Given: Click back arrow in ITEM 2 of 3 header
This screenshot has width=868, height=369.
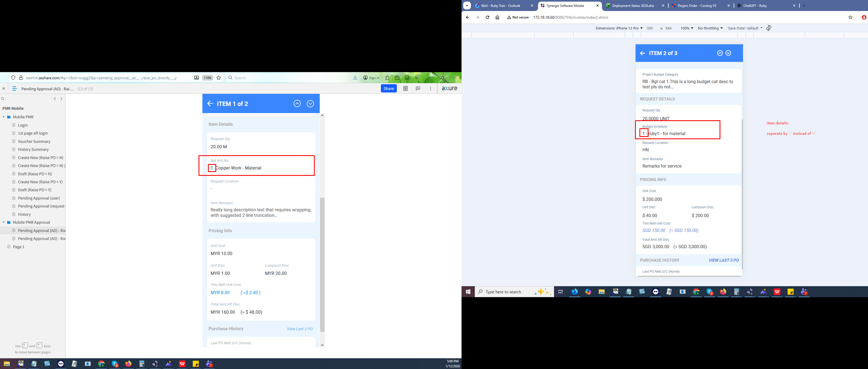Looking at the screenshot, I should pyautogui.click(x=642, y=53).
